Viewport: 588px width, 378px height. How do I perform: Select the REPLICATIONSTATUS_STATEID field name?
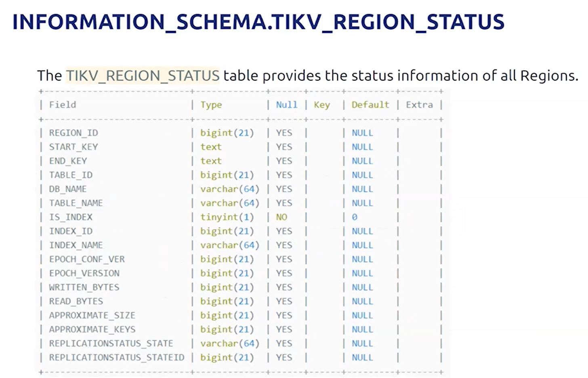pyautogui.click(x=117, y=357)
